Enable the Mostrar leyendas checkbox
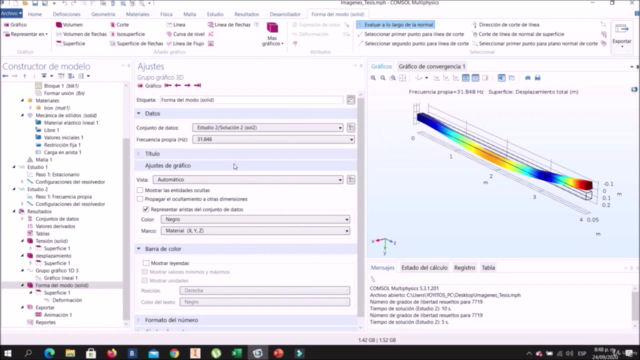Viewport: 640px width, 360px height. coord(146,263)
